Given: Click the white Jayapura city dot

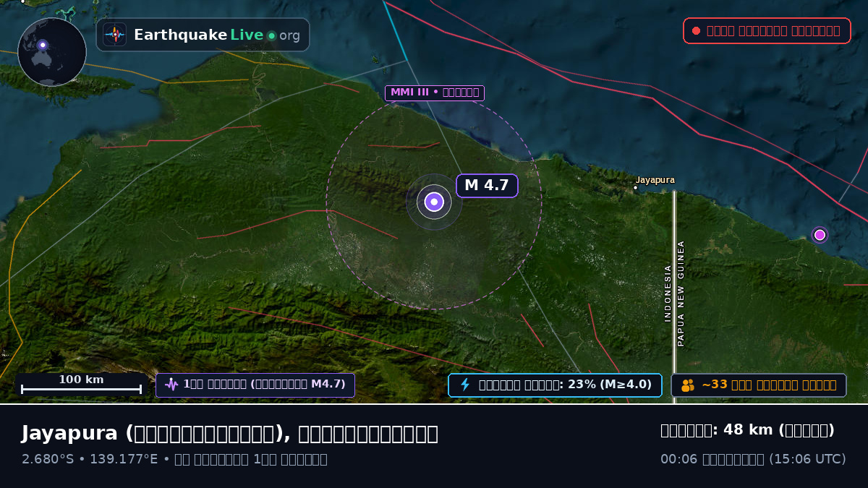Looking at the screenshot, I should (636, 188).
